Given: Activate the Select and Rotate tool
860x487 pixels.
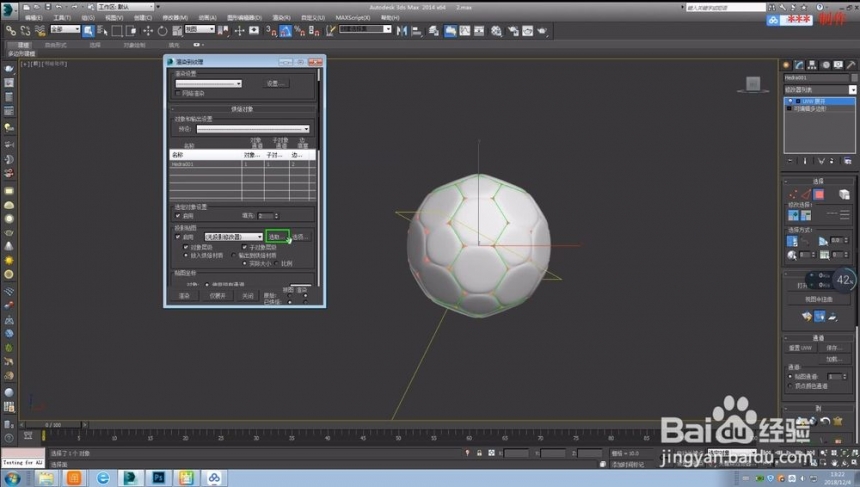Looking at the screenshot, I should pyautogui.click(x=162, y=31).
